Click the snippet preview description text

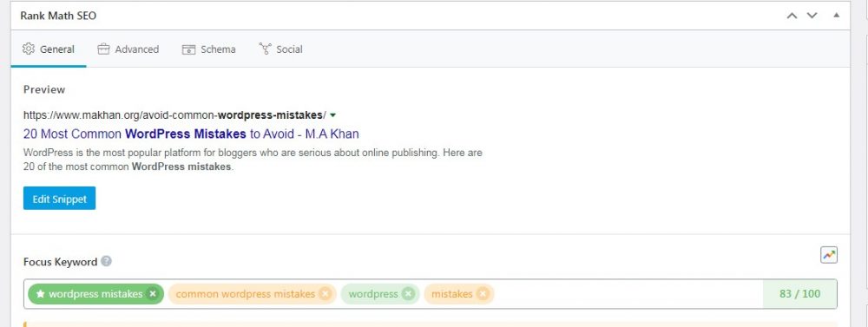coord(253,160)
